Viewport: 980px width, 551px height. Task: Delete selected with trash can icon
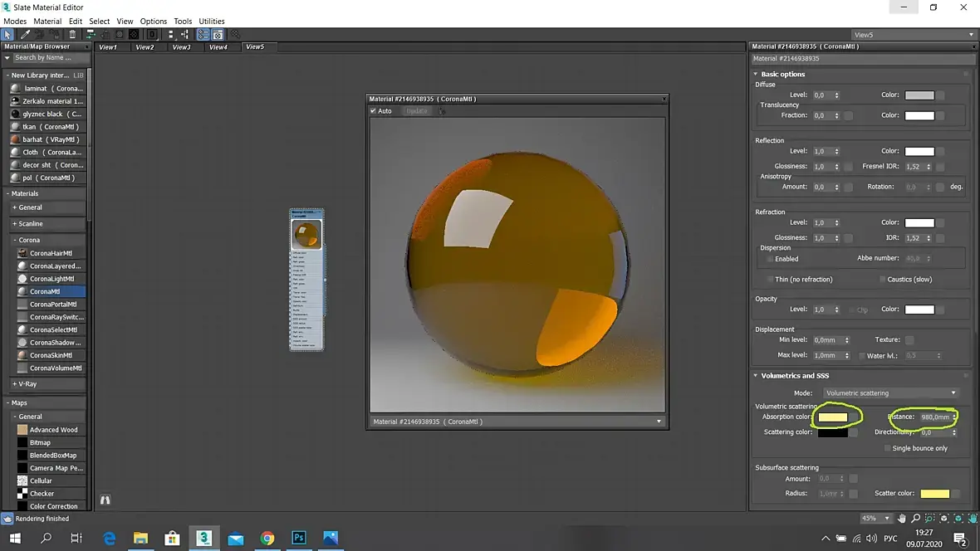pyautogui.click(x=72, y=34)
